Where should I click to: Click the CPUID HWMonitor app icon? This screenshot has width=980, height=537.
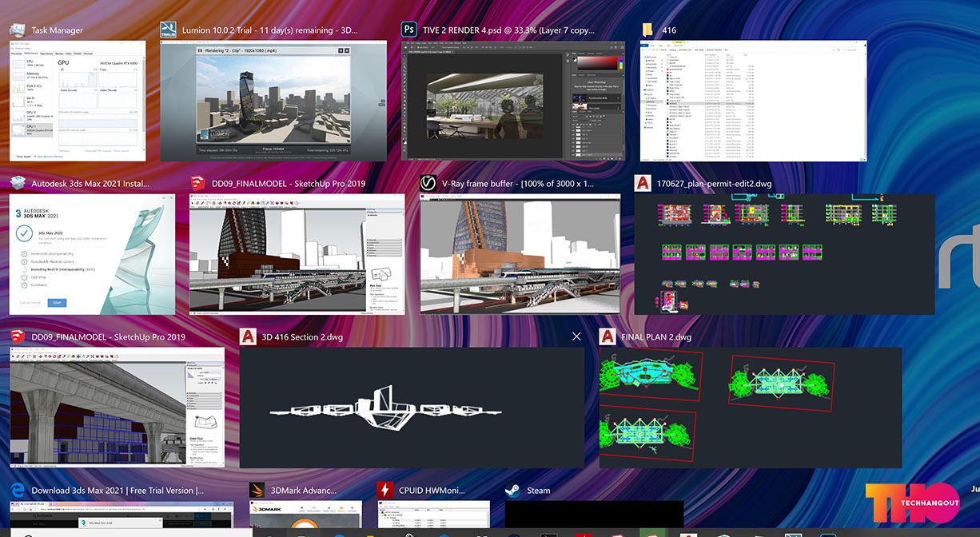pos(385,491)
